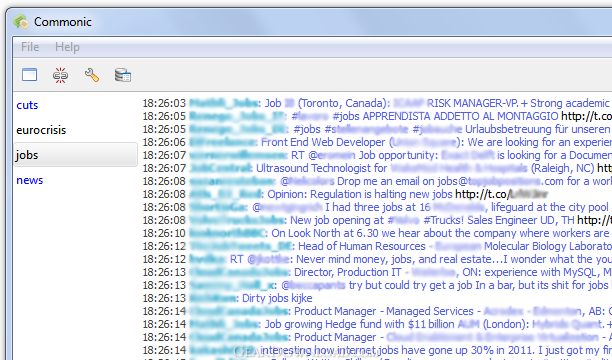Open link after Sales Engineer UD, TH
612x360 pixels.
tap(594, 220)
